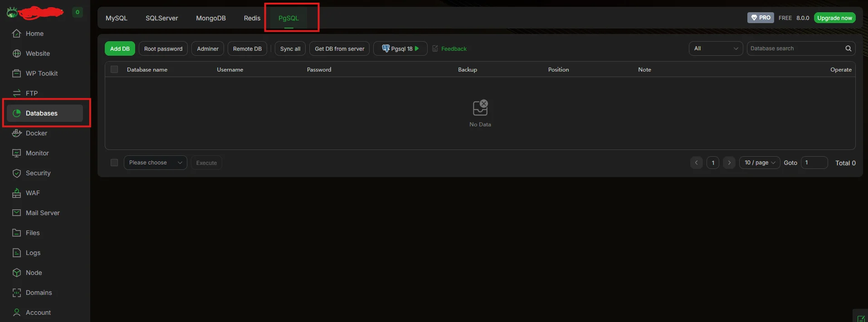Click the Pgsql 18 service status button
Screen dimensions: 868x322
pyautogui.click(x=400, y=48)
